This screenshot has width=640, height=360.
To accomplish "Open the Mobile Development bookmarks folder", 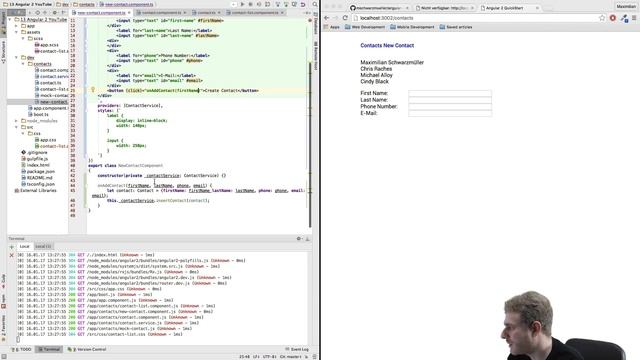I will point(412,27).
